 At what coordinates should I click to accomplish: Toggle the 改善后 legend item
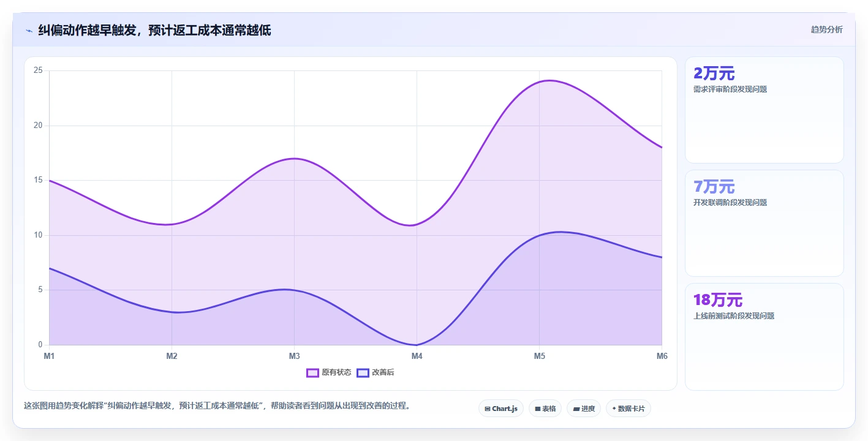376,372
